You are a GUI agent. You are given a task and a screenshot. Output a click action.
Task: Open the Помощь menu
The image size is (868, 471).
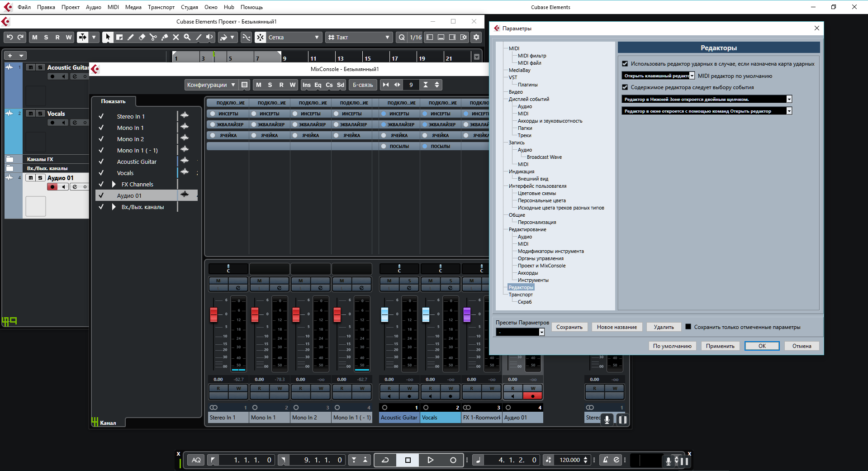click(x=251, y=7)
